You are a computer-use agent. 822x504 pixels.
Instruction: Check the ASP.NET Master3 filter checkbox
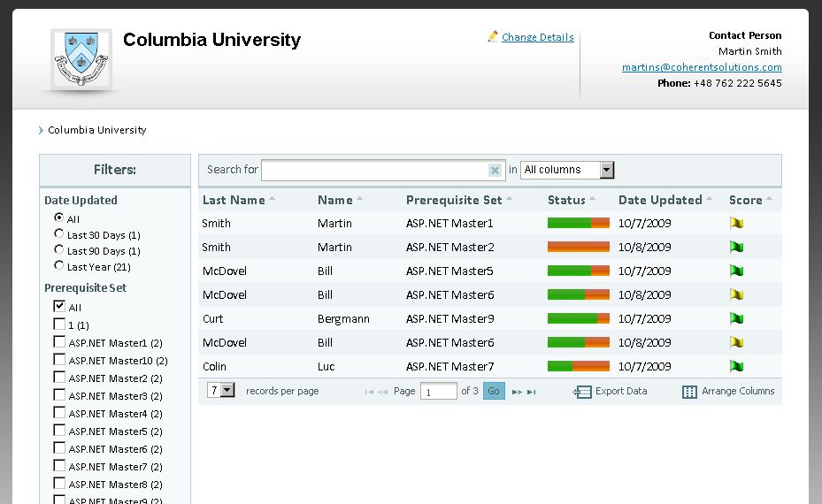pos(59,394)
